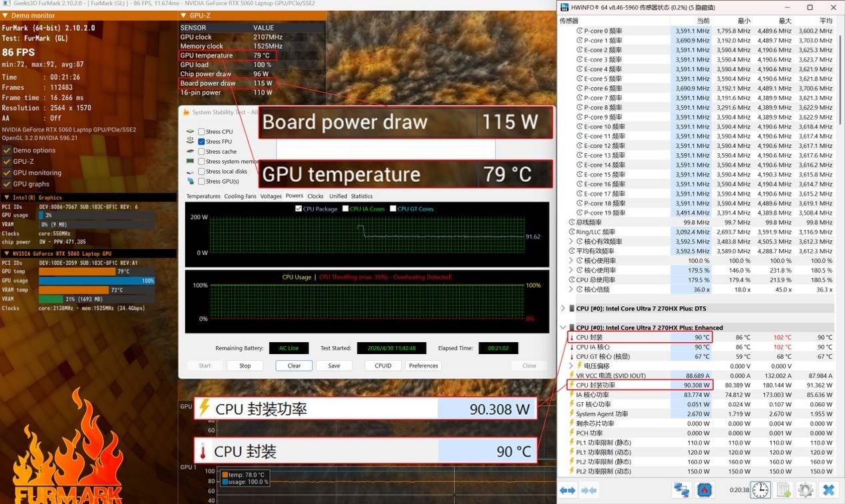Viewport: 845px width, 504px height.
Task: Click cache chip icon beside Stress cache
Action: [191, 152]
